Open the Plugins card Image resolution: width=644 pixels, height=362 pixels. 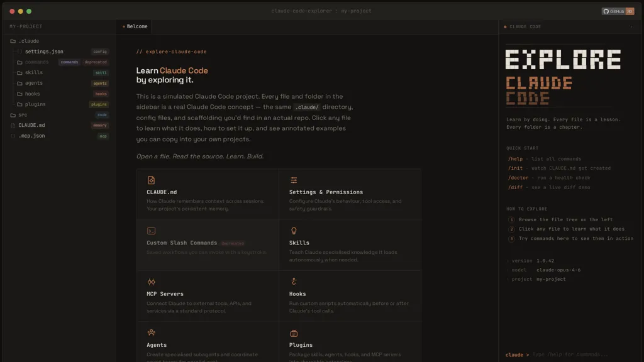click(350, 342)
